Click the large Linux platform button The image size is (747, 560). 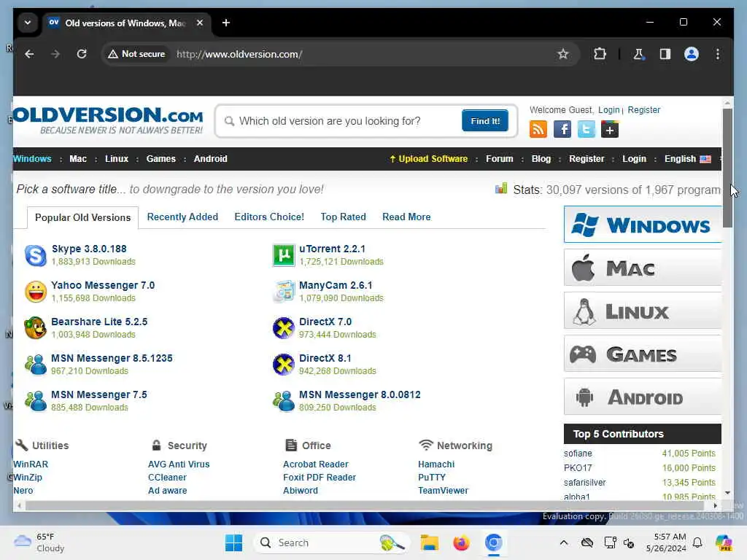(643, 311)
